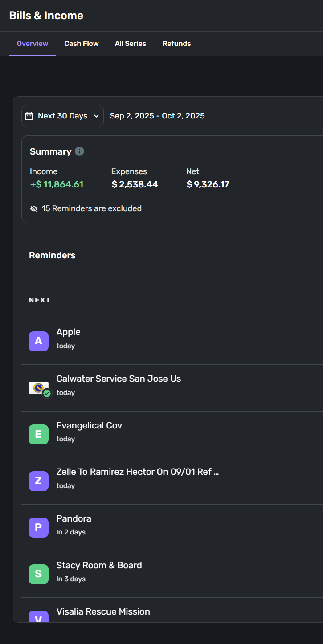The image size is (323, 644).
Task: Click the Visalia Rescue Mission avatar
Action: coord(38,616)
